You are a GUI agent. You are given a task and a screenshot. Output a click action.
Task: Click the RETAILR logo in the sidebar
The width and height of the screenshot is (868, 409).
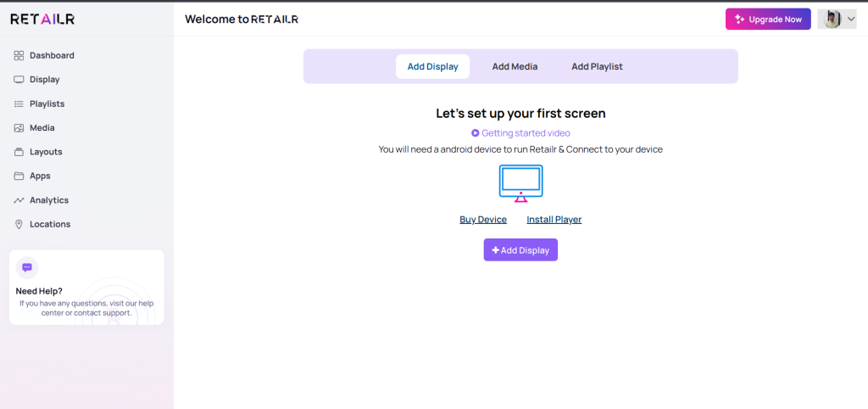click(42, 19)
